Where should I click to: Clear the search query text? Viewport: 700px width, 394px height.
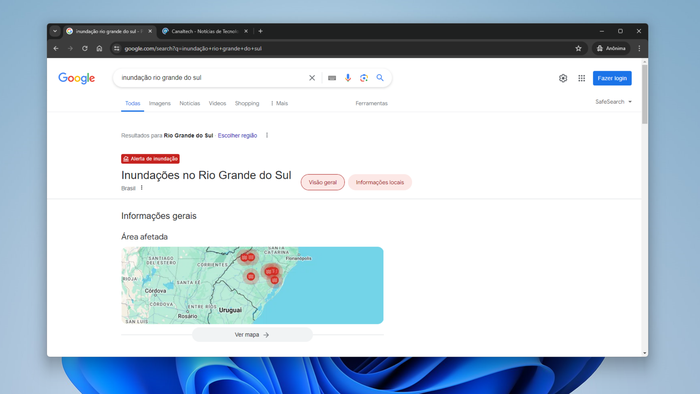pyautogui.click(x=312, y=78)
